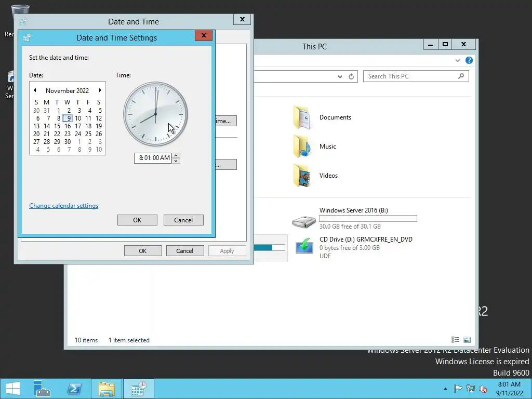Click the B: drive free space bar
This screenshot has height=399, width=532.
[368, 219]
